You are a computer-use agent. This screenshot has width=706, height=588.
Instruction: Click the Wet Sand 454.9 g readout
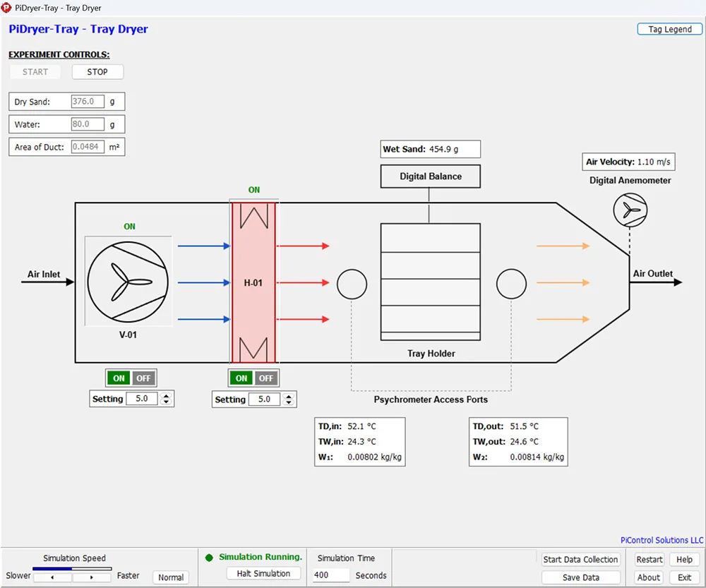(x=431, y=149)
